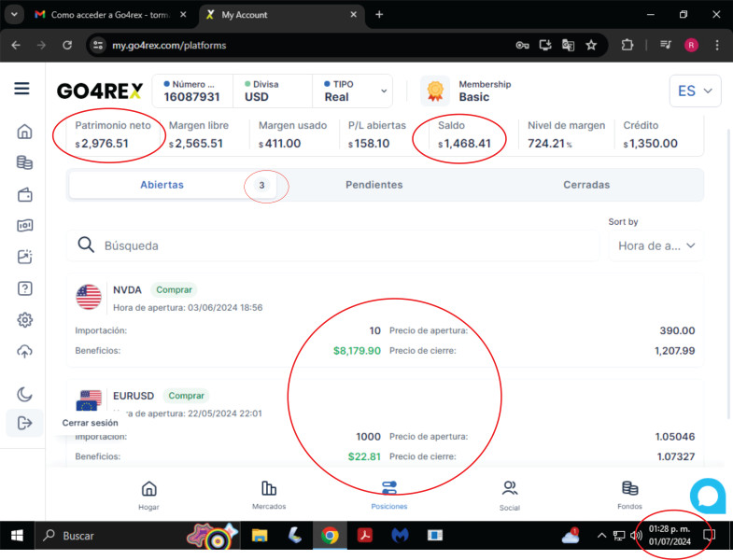This screenshot has width=733, height=560.
Task: Open the home icon in left sidebar
Action: (x=24, y=132)
